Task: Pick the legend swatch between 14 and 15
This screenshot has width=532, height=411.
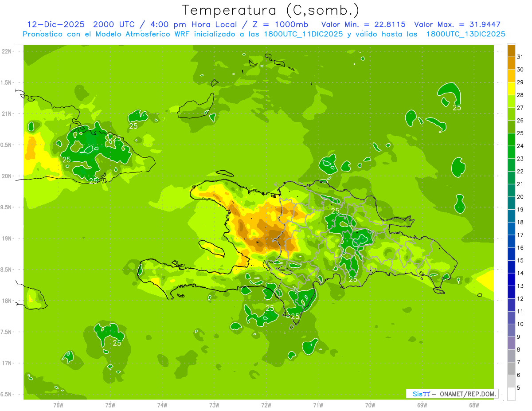Action: click(511, 267)
